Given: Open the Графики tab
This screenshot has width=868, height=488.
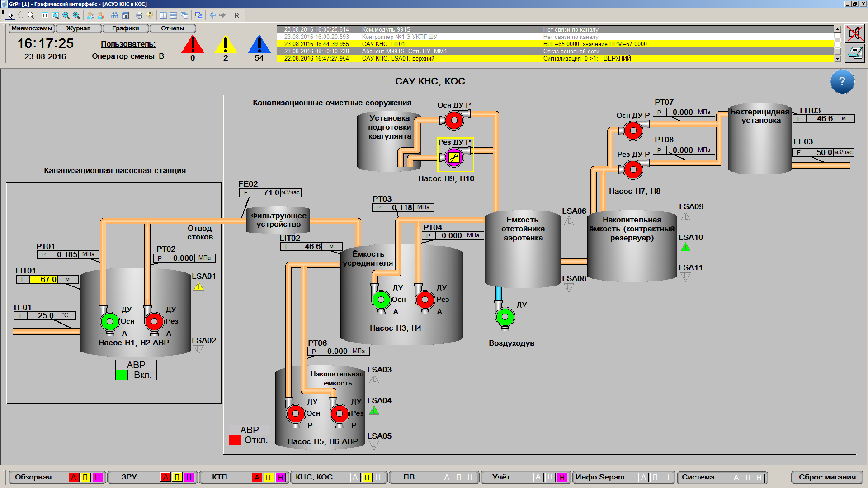Looking at the screenshot, I should click(x=125, y=28).
